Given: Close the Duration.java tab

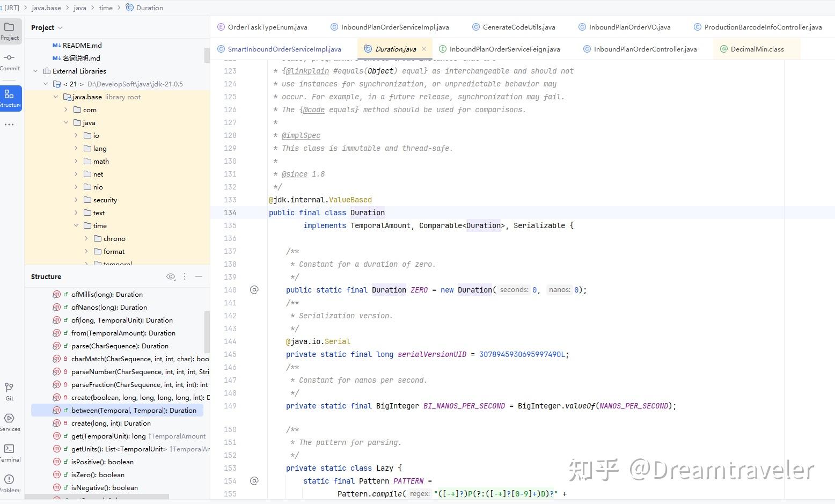Looking at the screenshot, I should [x=424, y=49].
